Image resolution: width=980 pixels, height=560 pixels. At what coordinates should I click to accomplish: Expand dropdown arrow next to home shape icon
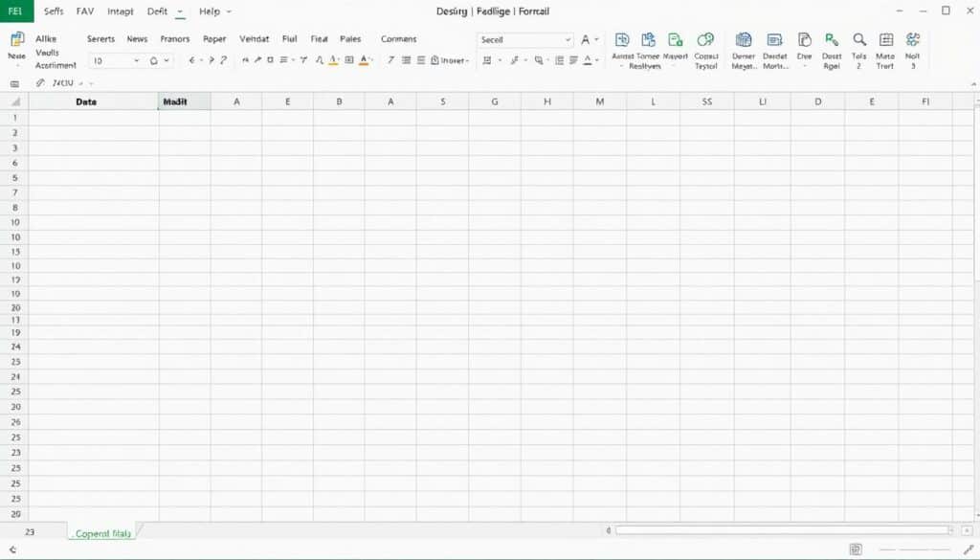point(167,60)
